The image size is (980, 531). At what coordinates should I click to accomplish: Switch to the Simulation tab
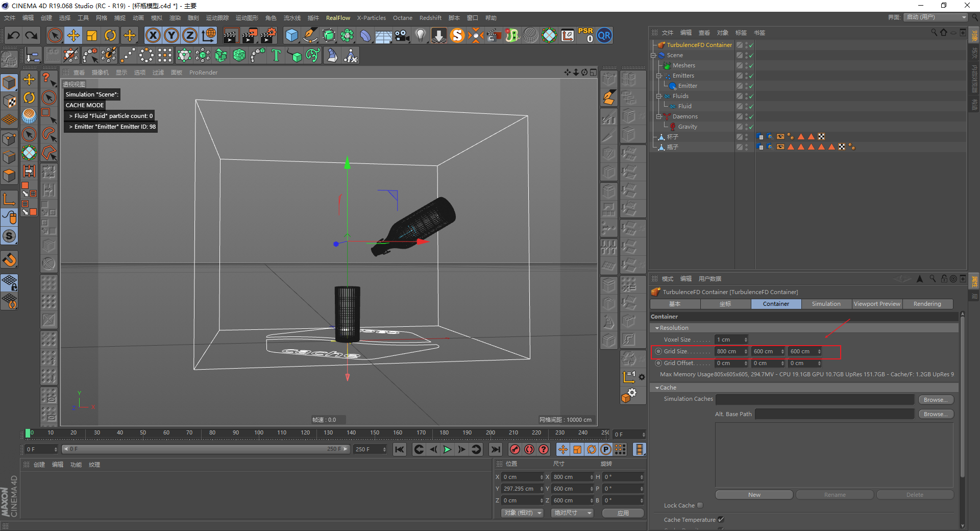pos(826,304)
